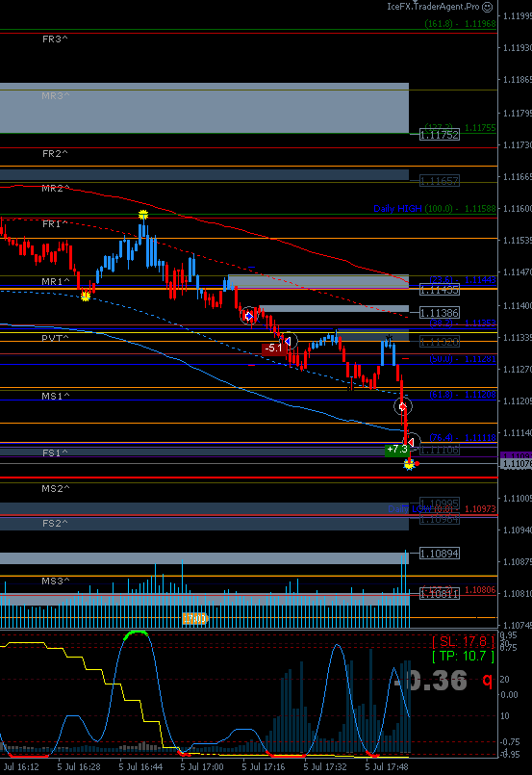532x775 pixels.
Task: Click the 1.11435 zone price tag
Action: point(440,290)
